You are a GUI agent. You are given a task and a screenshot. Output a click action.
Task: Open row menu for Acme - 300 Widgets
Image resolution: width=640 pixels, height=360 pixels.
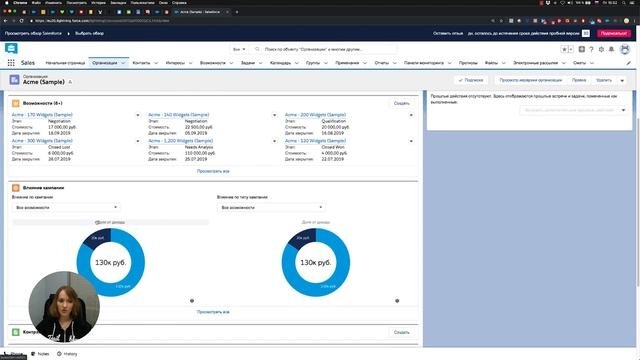138,141
